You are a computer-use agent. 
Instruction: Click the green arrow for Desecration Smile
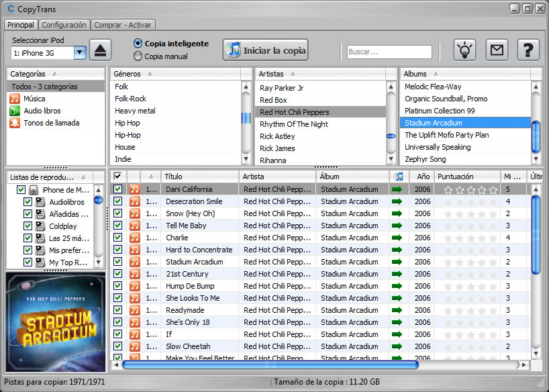(x=397, y=201)
